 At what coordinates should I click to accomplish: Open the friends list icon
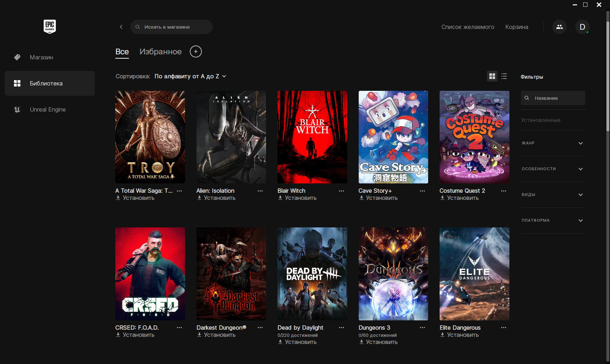click(x=559, y=27)
